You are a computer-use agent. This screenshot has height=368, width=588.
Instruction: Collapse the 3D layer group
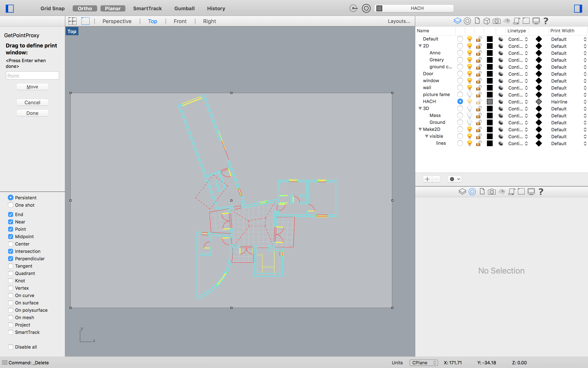(420, 108)
